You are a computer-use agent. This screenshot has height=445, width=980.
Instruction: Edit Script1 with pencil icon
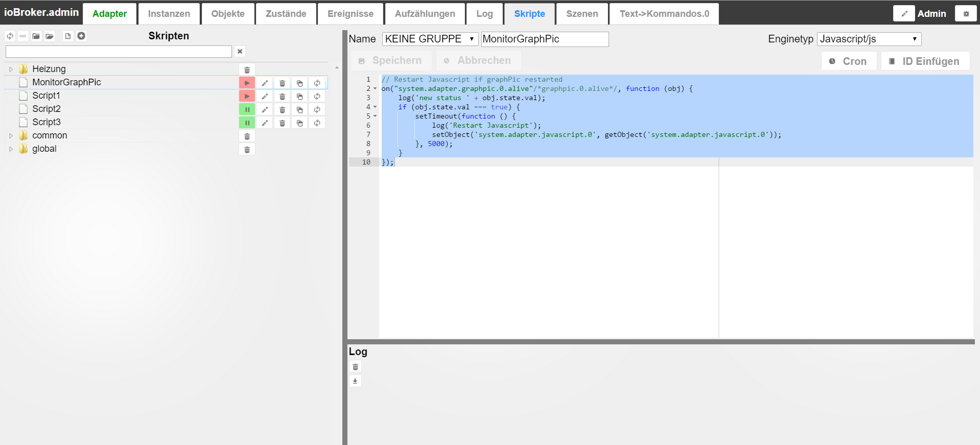pos(265,97)
